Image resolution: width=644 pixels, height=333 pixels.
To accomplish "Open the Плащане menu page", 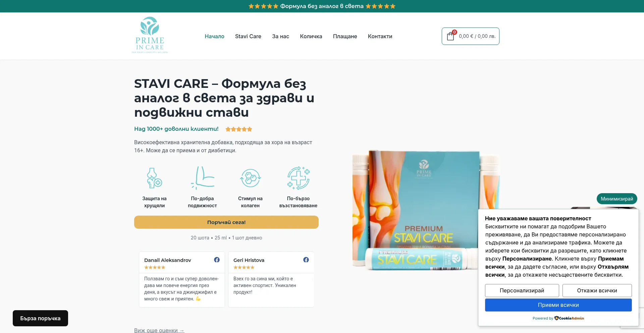I will (345, 36).
